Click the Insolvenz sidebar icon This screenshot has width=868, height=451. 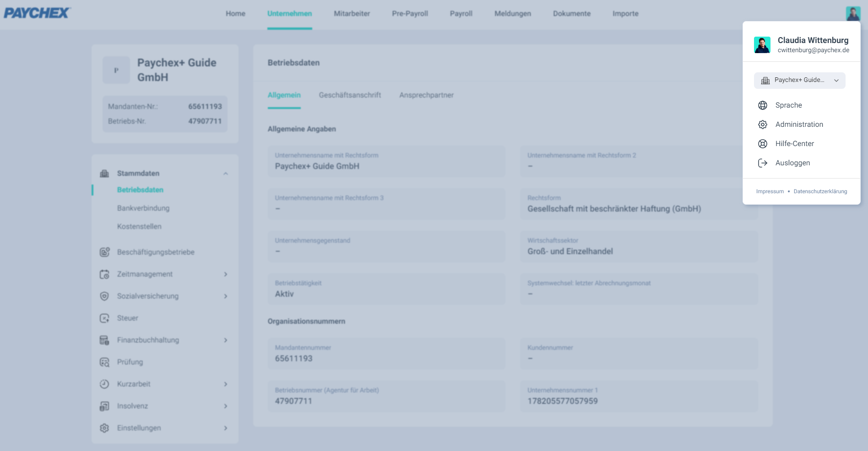point(104,406)
